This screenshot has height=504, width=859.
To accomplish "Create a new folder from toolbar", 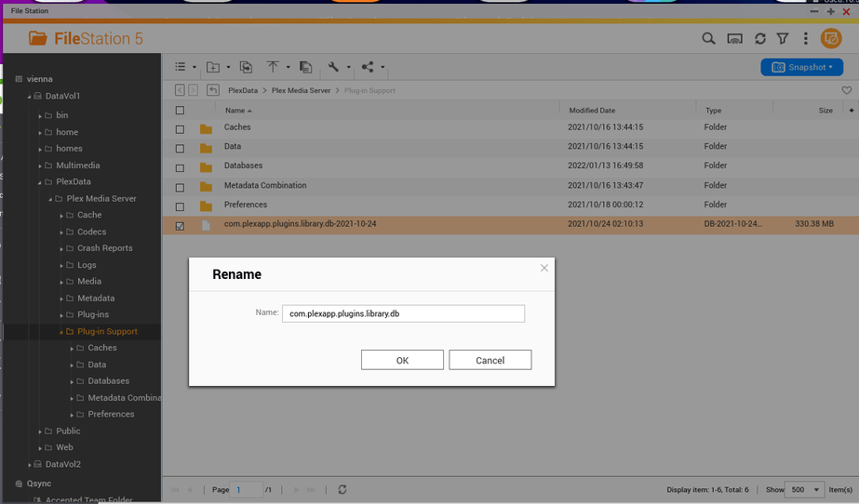I will [x=213, y=67].
